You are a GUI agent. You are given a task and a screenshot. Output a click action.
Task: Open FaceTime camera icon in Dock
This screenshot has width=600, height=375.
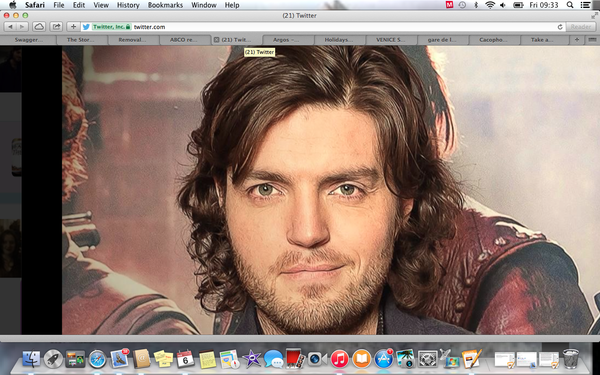(318, 359)
